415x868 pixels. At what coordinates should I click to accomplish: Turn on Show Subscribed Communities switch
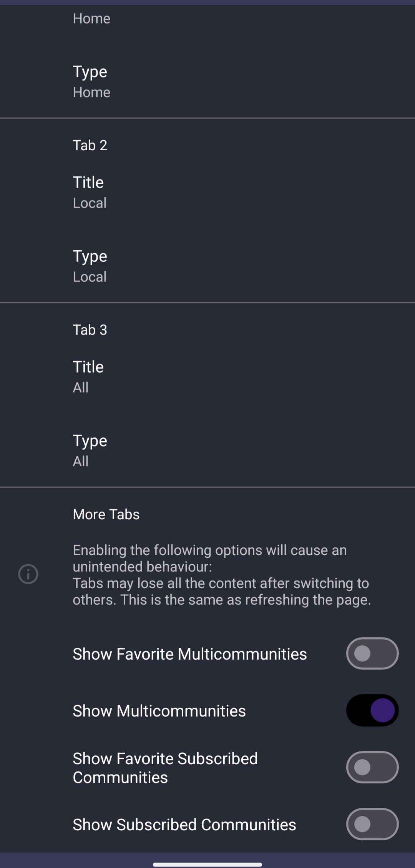372,824
